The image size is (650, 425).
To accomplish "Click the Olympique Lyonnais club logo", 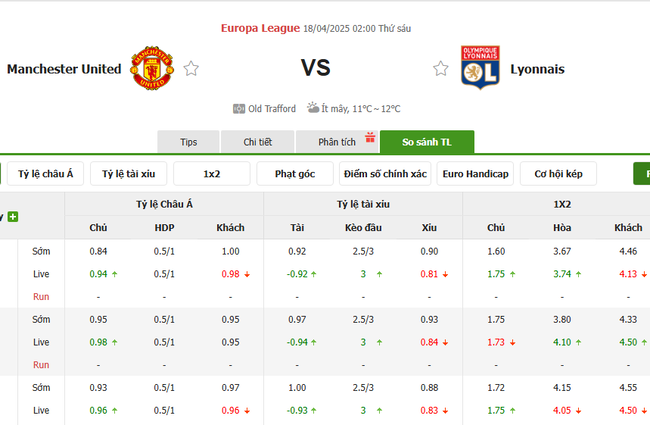I will pos(480,68).
